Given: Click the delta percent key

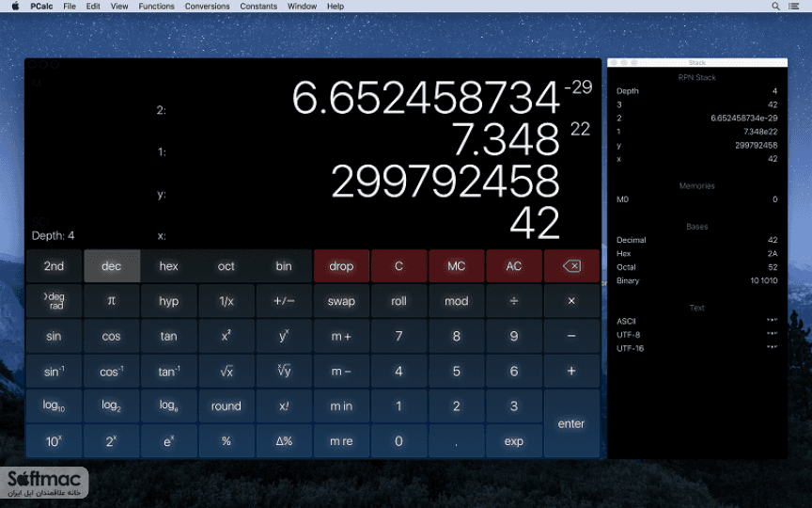Looking at the screenshot, I should [284, 441].
